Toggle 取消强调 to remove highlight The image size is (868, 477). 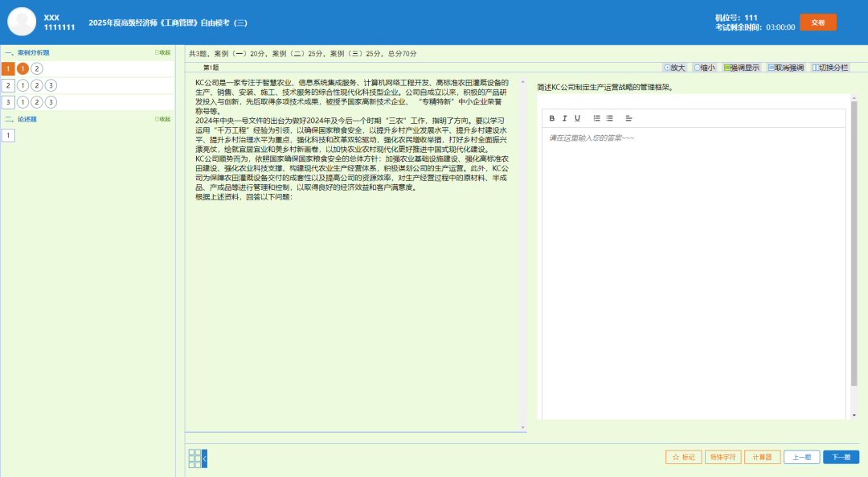coord(785,68)
